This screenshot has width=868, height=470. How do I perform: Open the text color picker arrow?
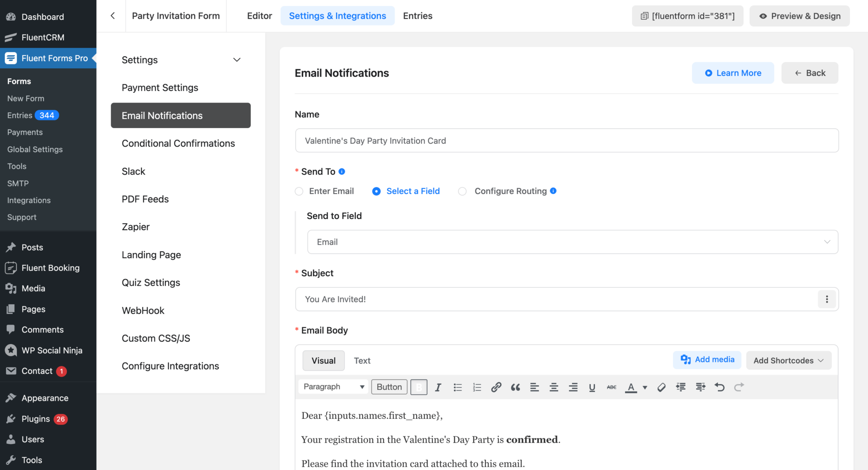coord(645,387)
